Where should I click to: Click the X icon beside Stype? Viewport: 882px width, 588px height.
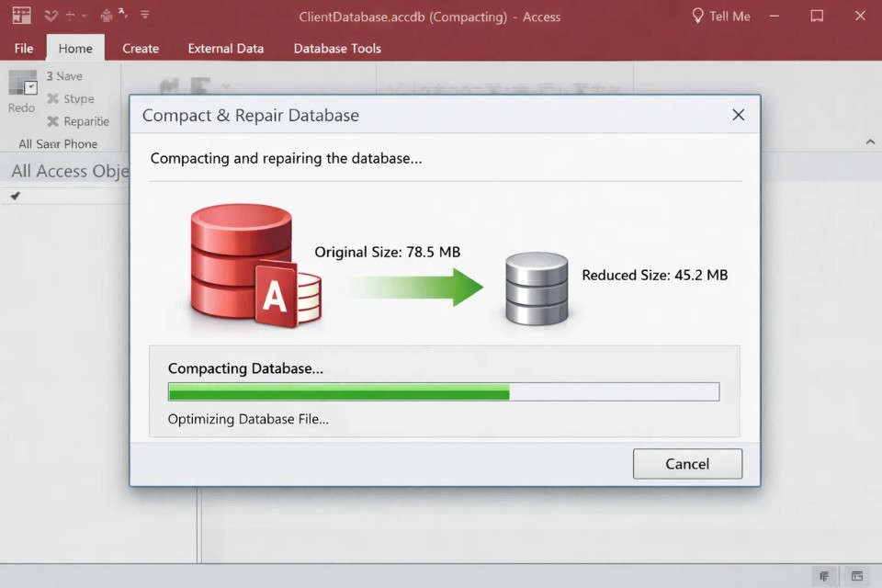pos(52,98)
